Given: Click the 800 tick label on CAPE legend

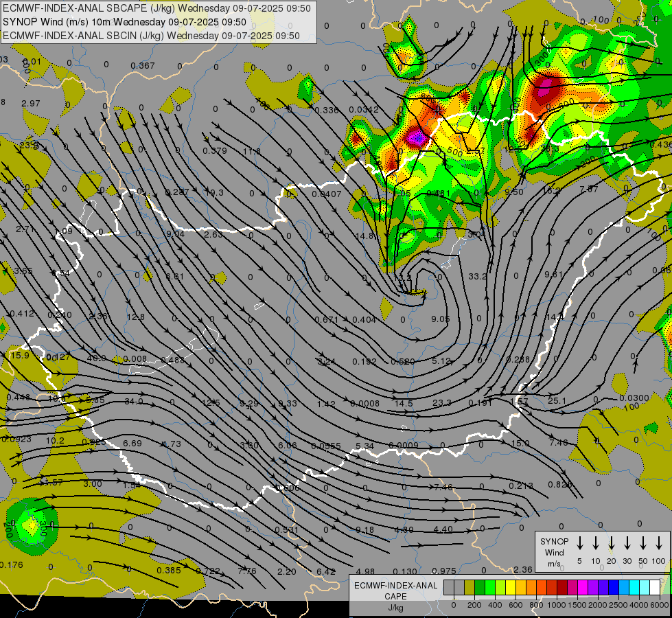Looking at the screenshot, I should pyautogui.click(x=536, y=605).
